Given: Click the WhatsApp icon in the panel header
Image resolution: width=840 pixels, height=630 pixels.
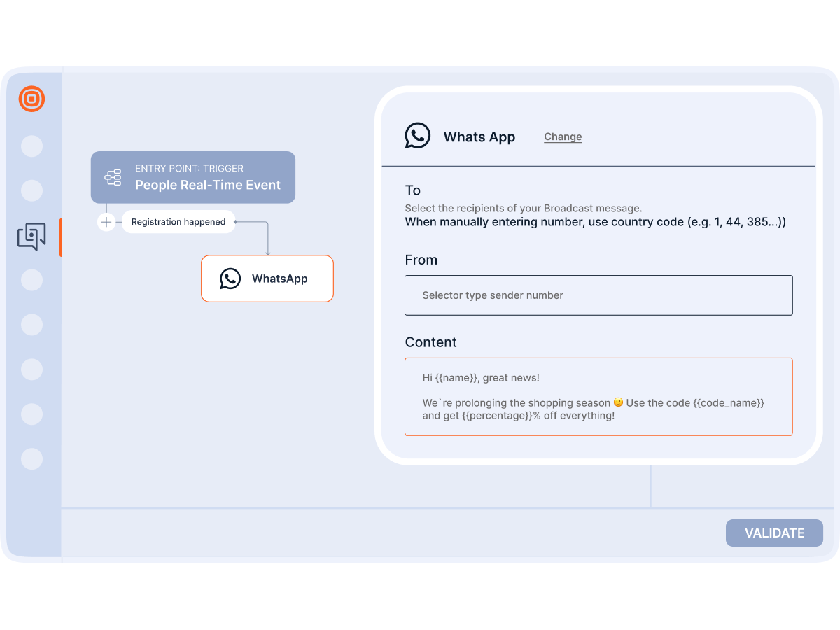Looking at the screenshot, I should click(418, 135).
